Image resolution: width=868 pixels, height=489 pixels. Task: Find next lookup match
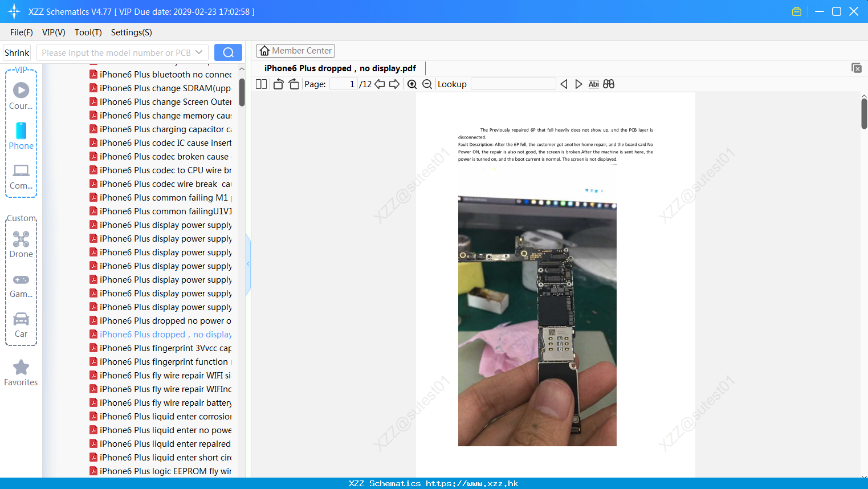(578, 84)
